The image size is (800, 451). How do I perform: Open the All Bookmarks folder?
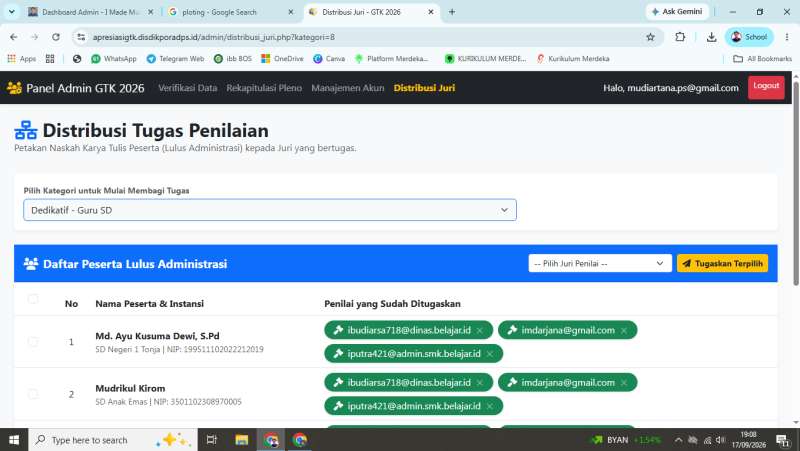(x=762, y=59)
